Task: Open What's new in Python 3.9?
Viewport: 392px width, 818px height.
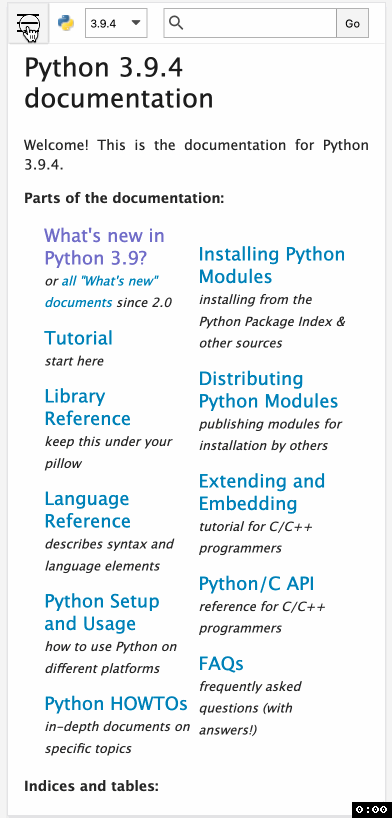Action: pos(104,247)
